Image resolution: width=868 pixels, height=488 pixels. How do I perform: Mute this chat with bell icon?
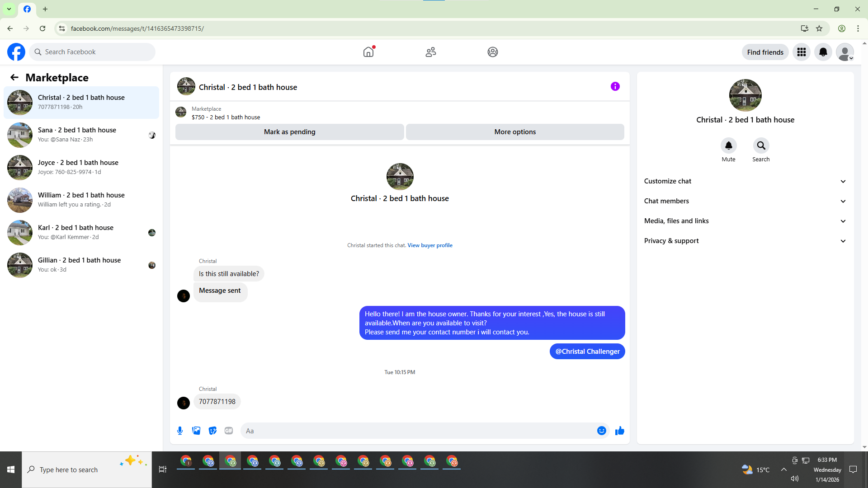click(x=728, y=145)
